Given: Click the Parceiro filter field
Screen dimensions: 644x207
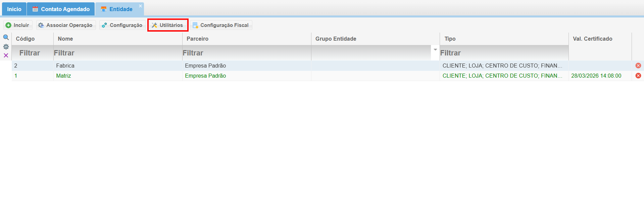Looking at the screenshot, I should tap(246, 53).
